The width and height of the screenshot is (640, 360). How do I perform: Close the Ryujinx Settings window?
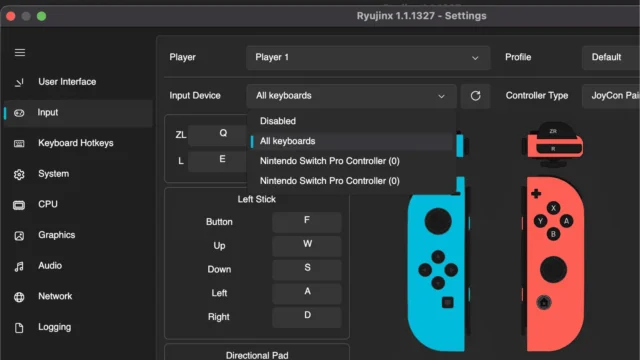click(11, 16)
